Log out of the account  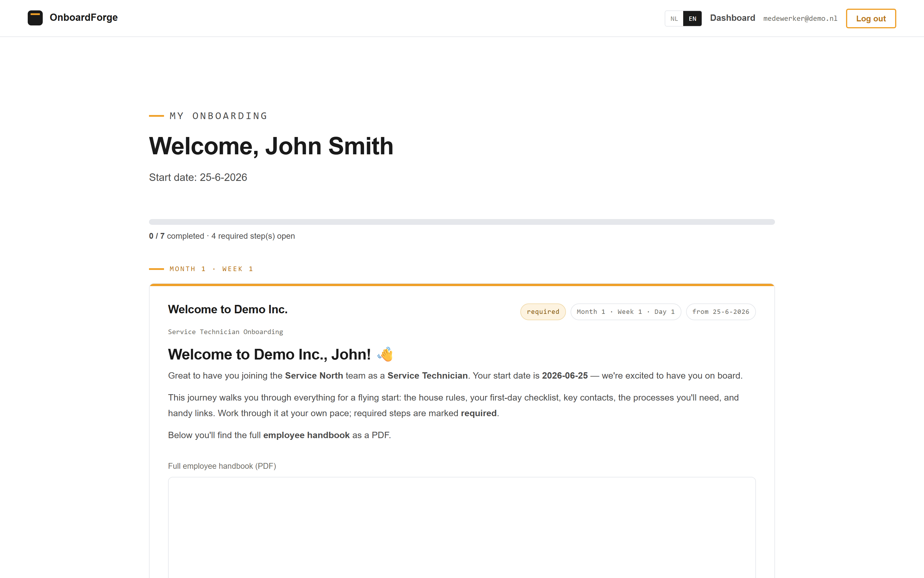point(871,18)
